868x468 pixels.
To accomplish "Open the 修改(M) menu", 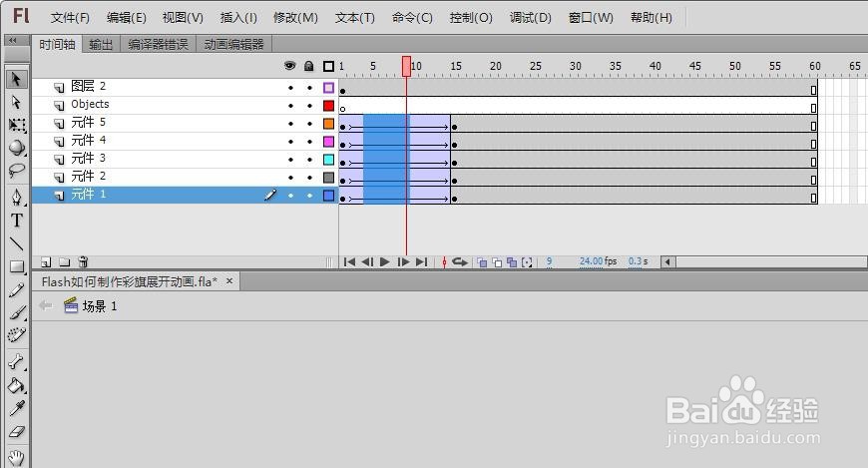I will [295, 18].
